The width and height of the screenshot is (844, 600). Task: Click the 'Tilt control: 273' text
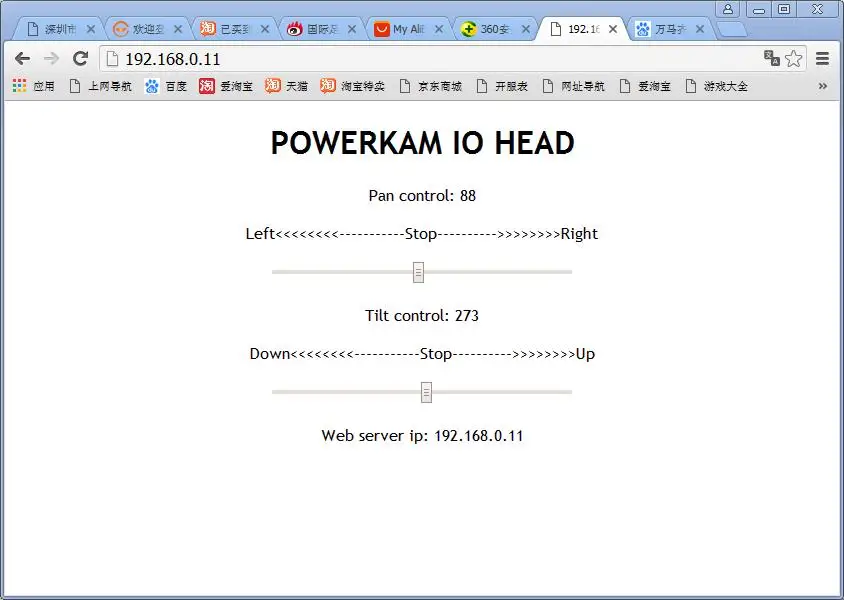point(422,315)
